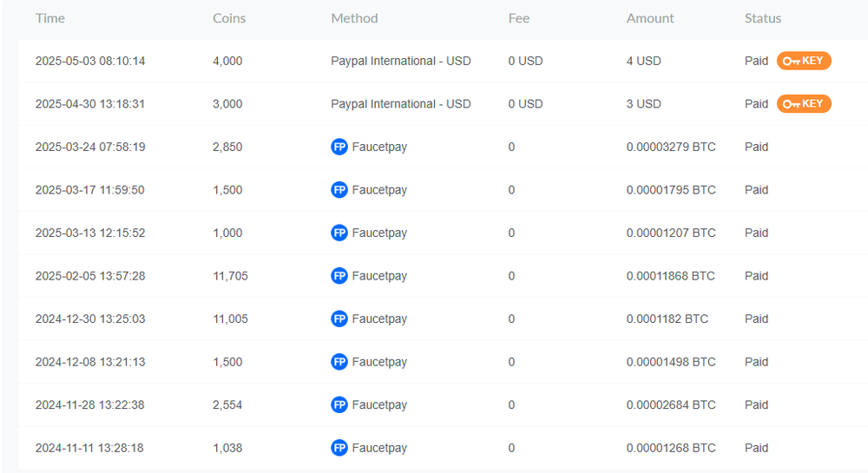The image size is (868, 473).
Task: Click the KEY badge for 2025-05-03 withdrawal
Action: click(x=804, y=61)
